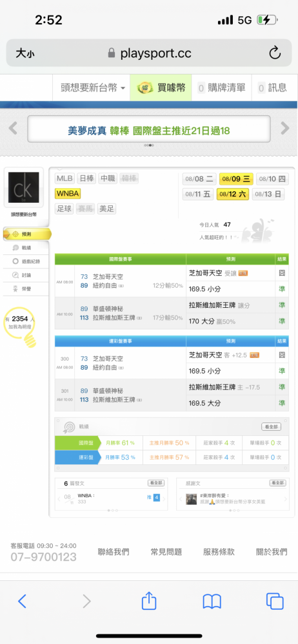
Task: Select the 足球 league filter
Action: point(65,209)
